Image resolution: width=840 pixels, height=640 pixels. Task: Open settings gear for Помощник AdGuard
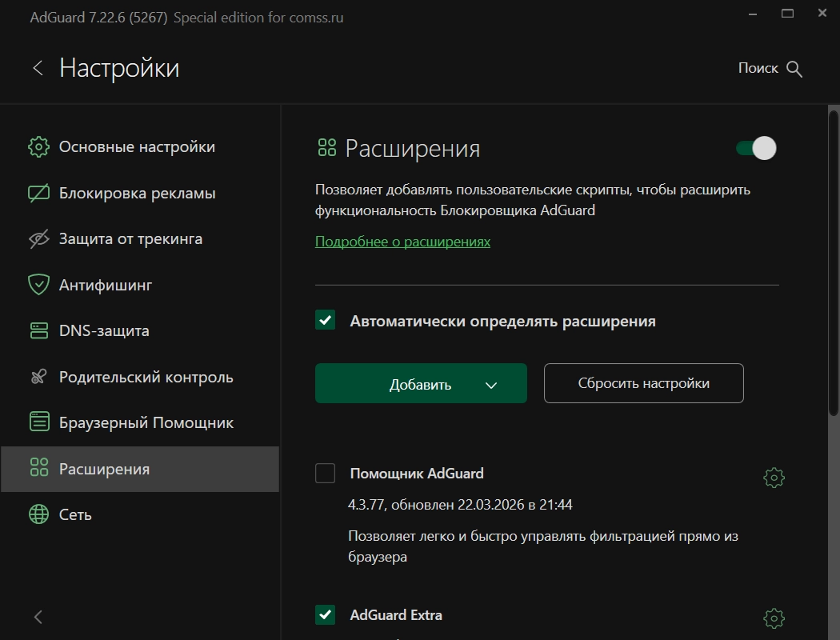[774, 478]
